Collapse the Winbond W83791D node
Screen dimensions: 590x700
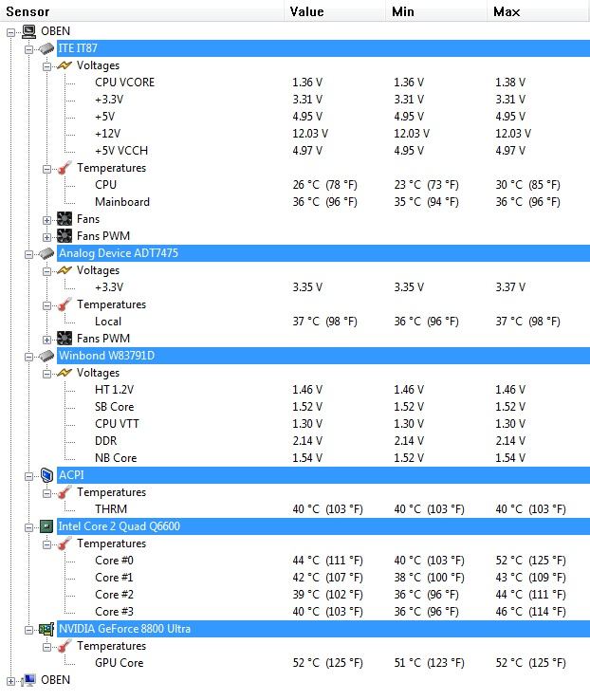point(28,358)
